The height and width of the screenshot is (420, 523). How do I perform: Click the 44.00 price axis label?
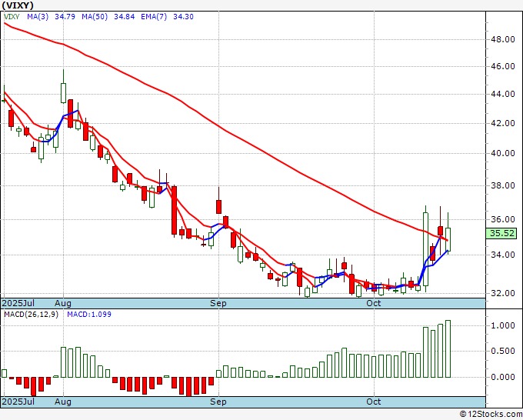(x=503, y=95)
